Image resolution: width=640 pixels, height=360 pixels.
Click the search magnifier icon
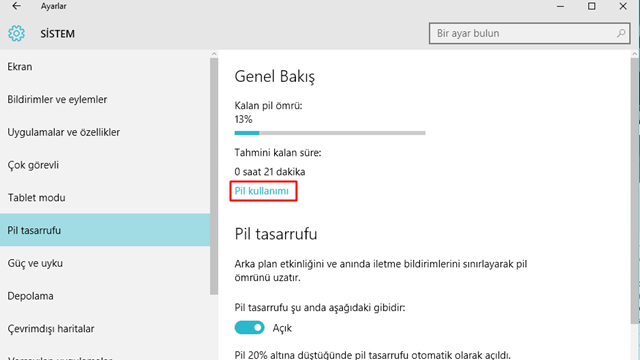621,33
